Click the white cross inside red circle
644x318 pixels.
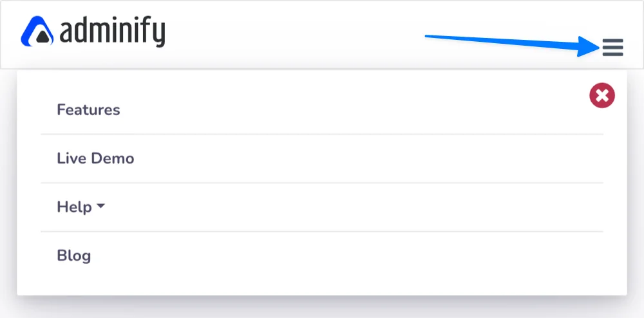tap(602, 96)
